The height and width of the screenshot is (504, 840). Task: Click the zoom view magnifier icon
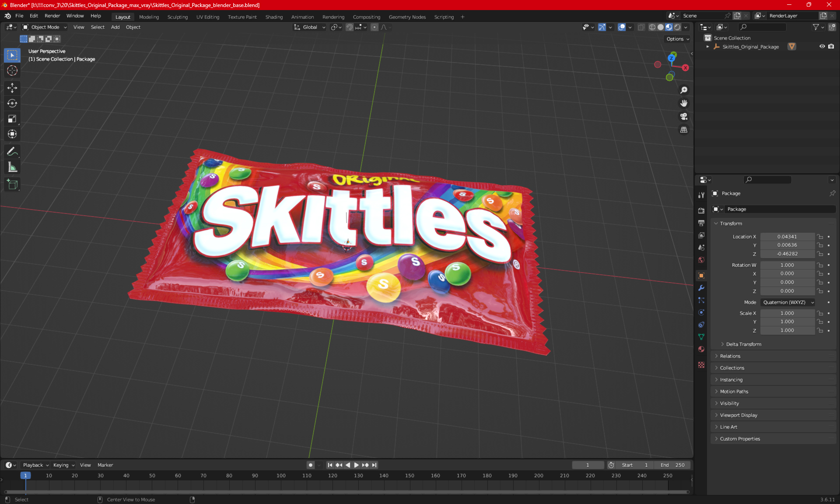[683, 90]
